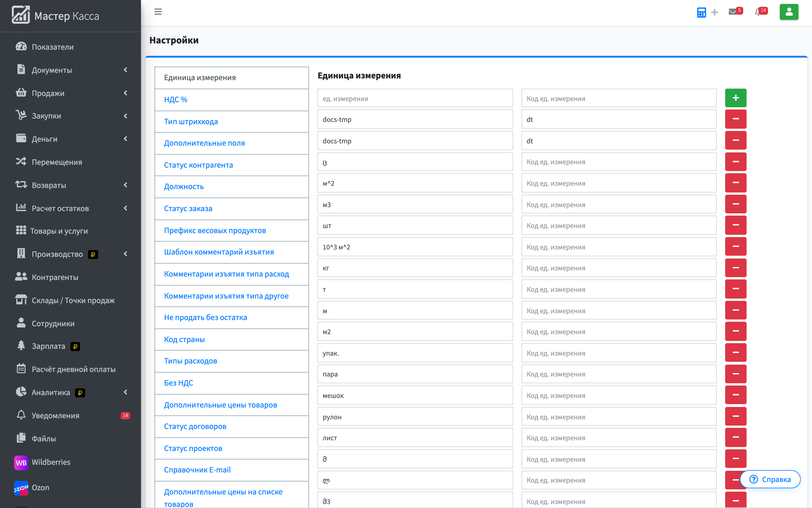
Task: Expand the Аналитика submenu chevron
Action: 125,392
